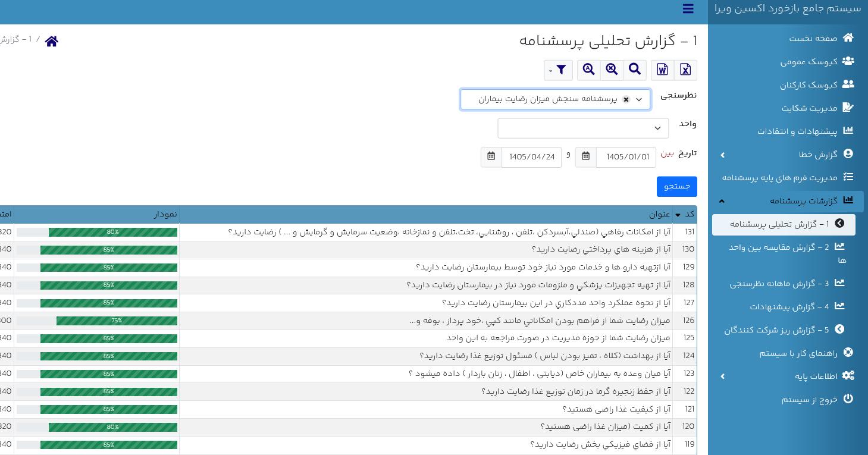Image resolution: width=868 pixels, height=455 pixels.
Task: Click the magnifier with X clear-search icon
Action: (612, 70)
